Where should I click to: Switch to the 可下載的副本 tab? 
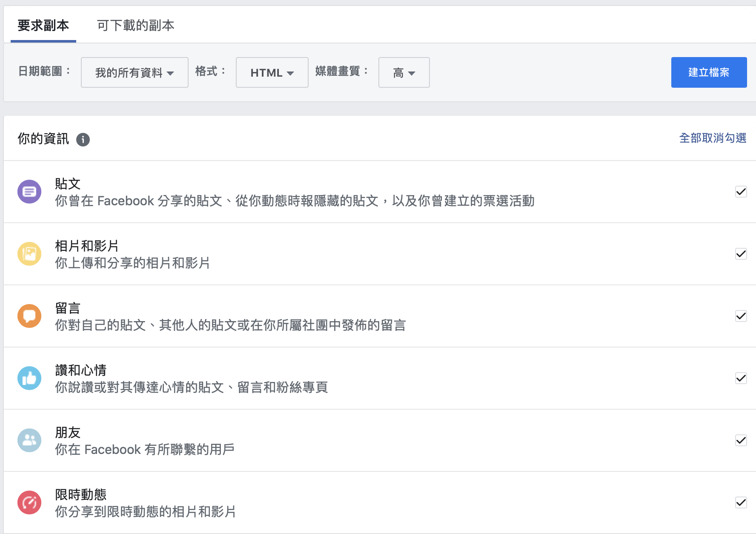point(135,26)
